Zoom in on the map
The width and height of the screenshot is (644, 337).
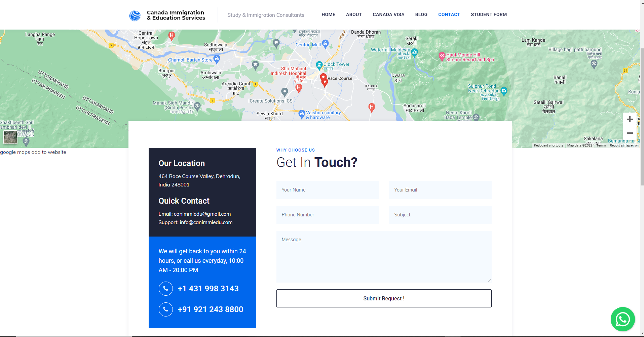pos(630,120)
